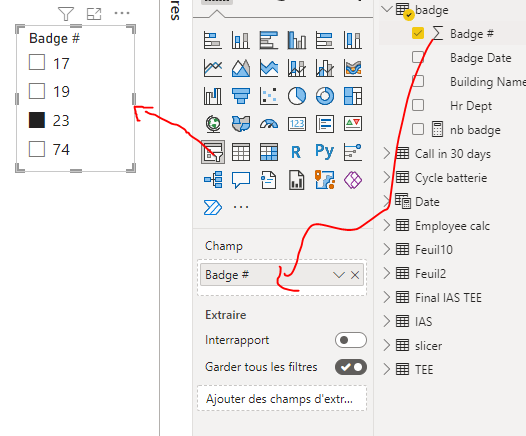This screenshot has height=436, width=526.
Task: Open the filter icon above the slicer
Action: (66, 14)
